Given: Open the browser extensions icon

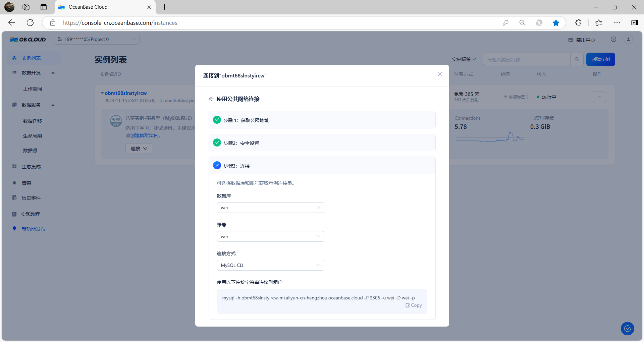Looking at the screenshot, I should pyautogui.click(x=579, y=23).
